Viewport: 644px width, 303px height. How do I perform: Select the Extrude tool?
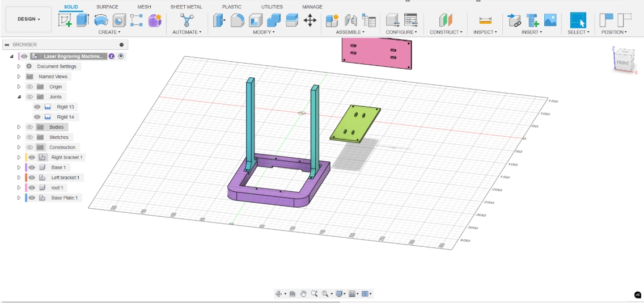tap(83, 20)
